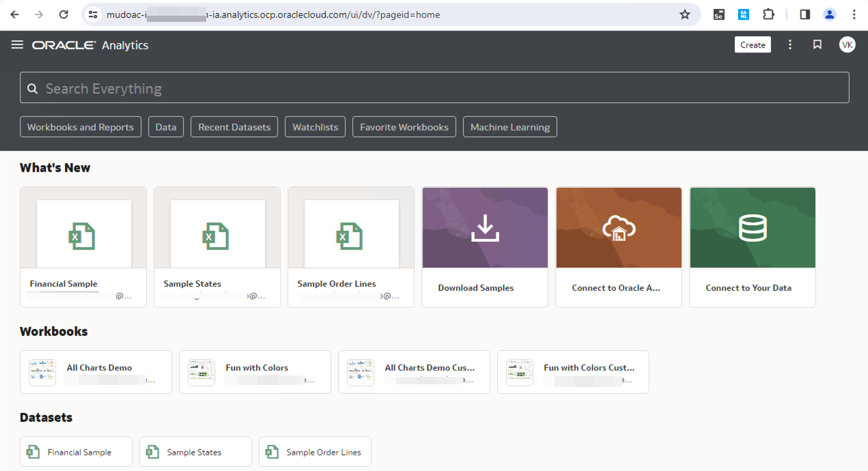
Task: Toggle the browser side panel
Action: click(x=804, y=14)
